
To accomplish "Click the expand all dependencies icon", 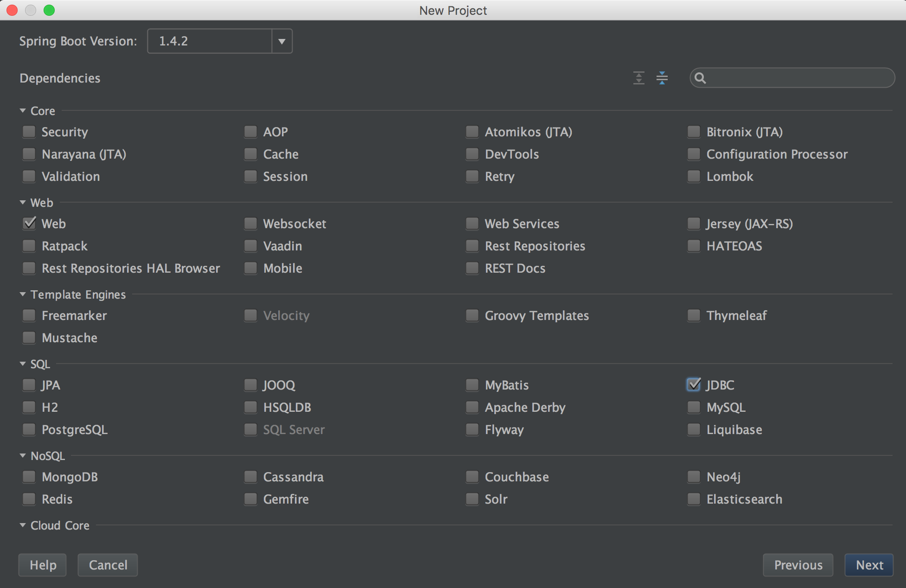I will pyautogui.click(x=639, y=78).
